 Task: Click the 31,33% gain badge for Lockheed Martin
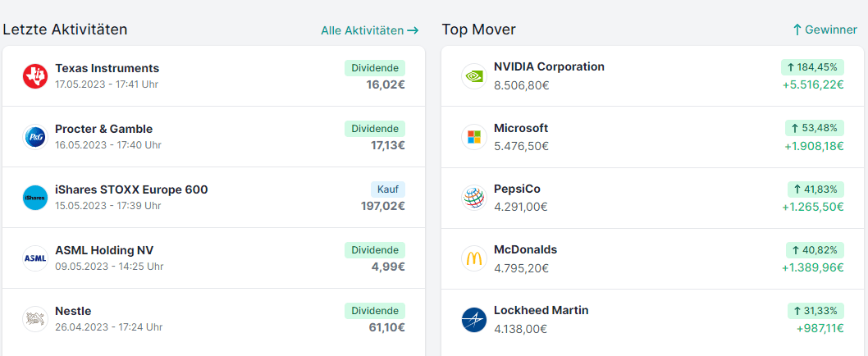816,311
